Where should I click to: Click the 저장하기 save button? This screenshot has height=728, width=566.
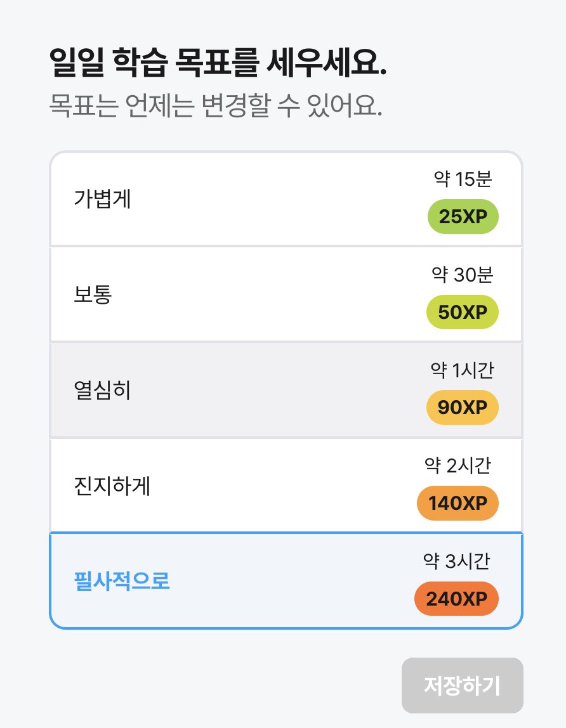click(x=463, y=686)
